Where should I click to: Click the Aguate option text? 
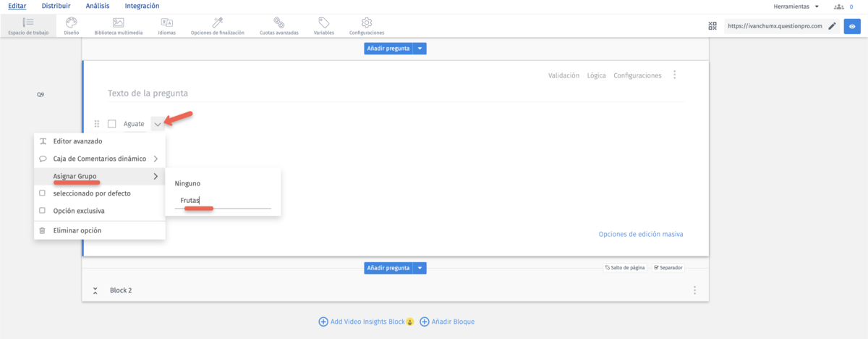134,124
